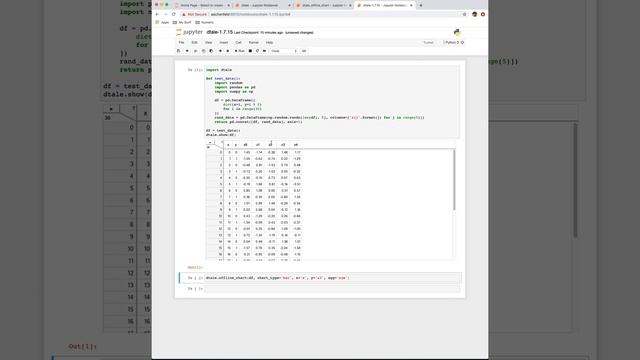Interrupt the kernel with stop icon
The width and height of the screenshot is (640, 360).
coord(250,51)
